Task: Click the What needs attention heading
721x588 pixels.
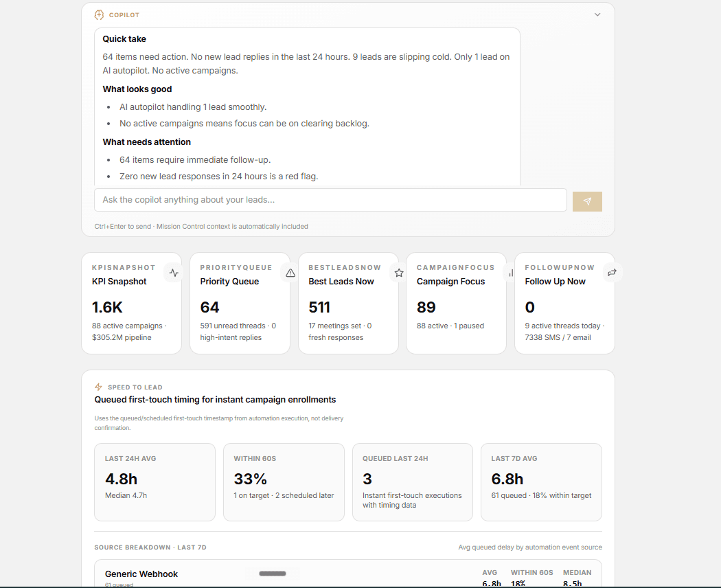Action: click(147, 142)
